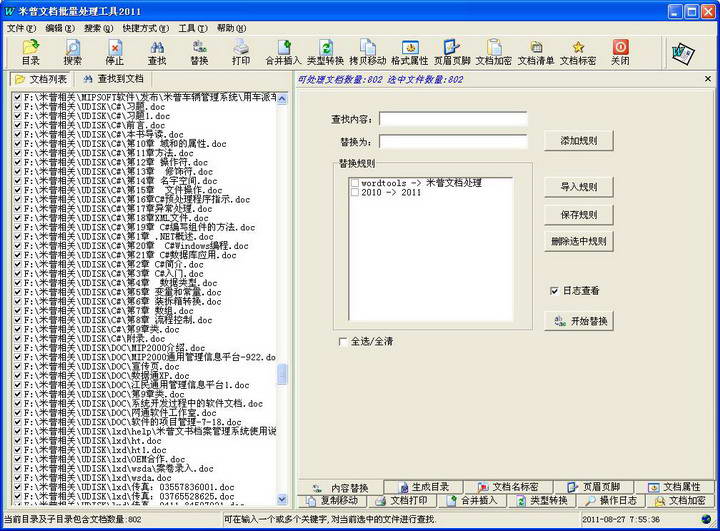Image resolution: width=720 pixels, height=531 pixels.
Task: Click the file list scroll up arrow
Action: (x=282, y=98)
